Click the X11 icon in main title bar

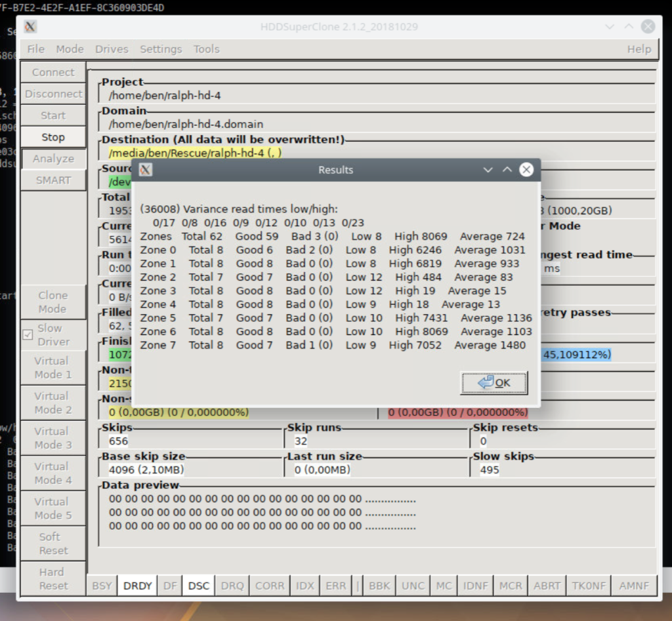30,26
